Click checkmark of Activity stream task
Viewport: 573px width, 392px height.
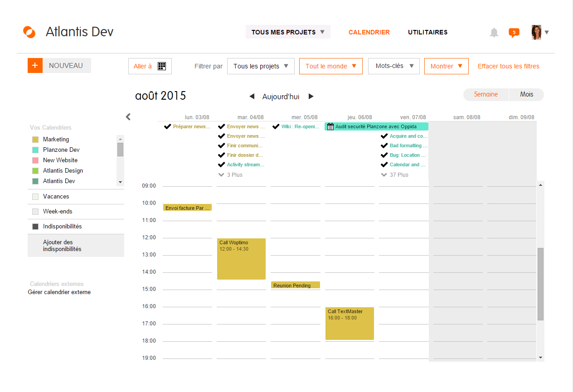click(222, 165)
